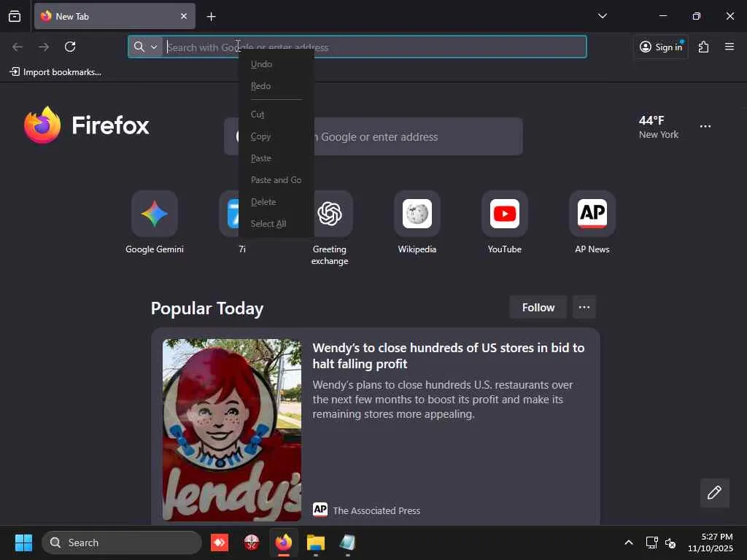Click The Associated Press source label
Image resolution: width=747 pixels, height=560 pixels.
(376, 510)
